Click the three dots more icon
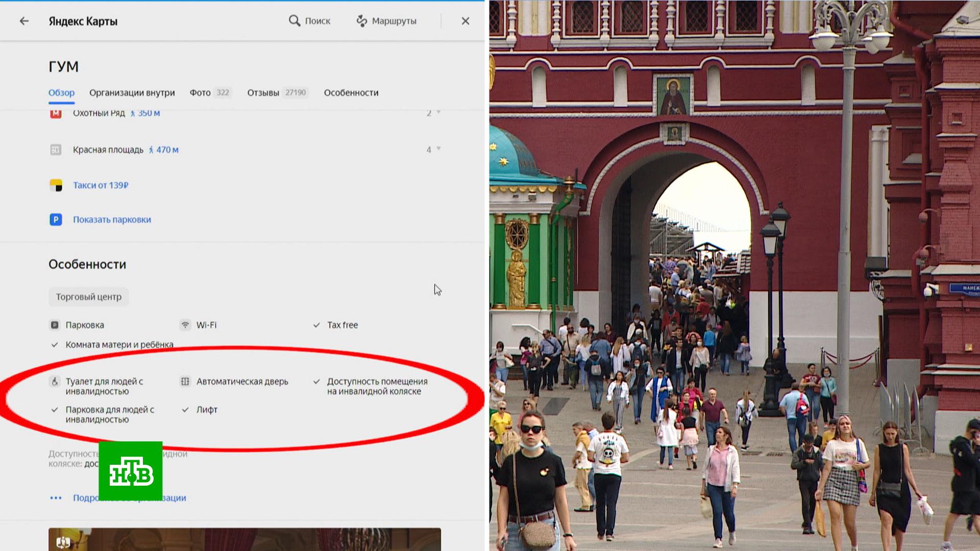The width and height of the screenshot is (980, 551). tap(56, 498)
